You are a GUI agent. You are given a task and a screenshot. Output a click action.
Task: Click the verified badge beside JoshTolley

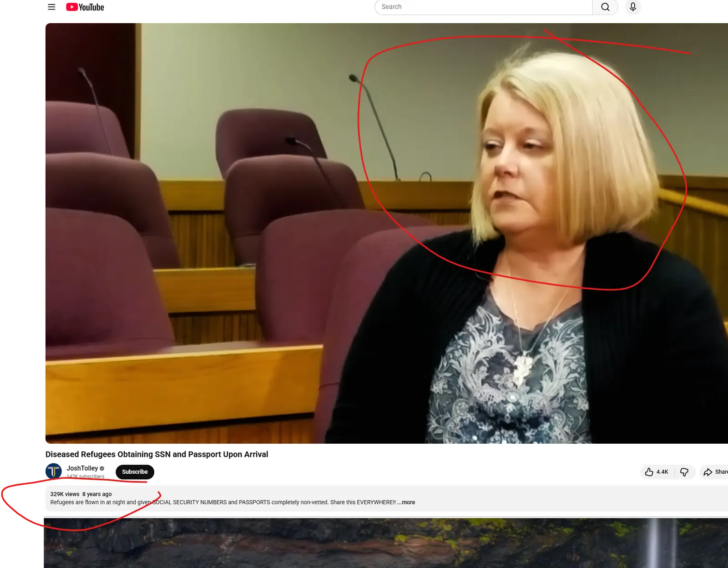102,468
